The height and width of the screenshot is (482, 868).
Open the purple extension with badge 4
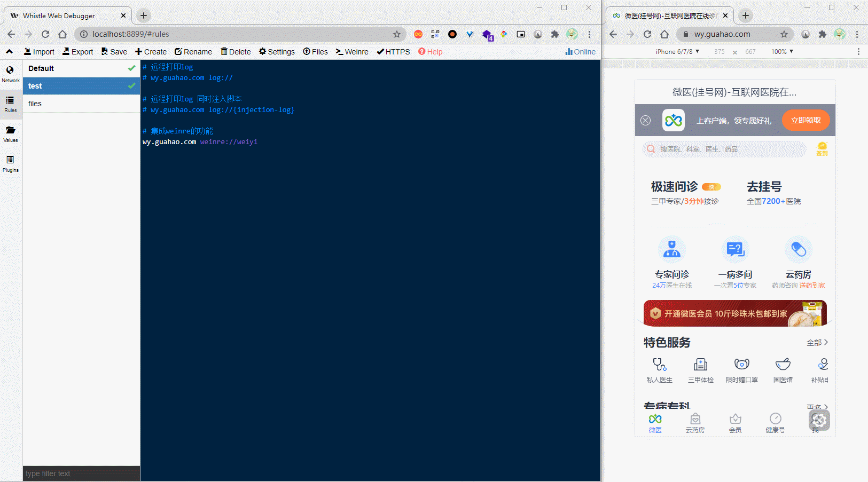tap(487, 35)
